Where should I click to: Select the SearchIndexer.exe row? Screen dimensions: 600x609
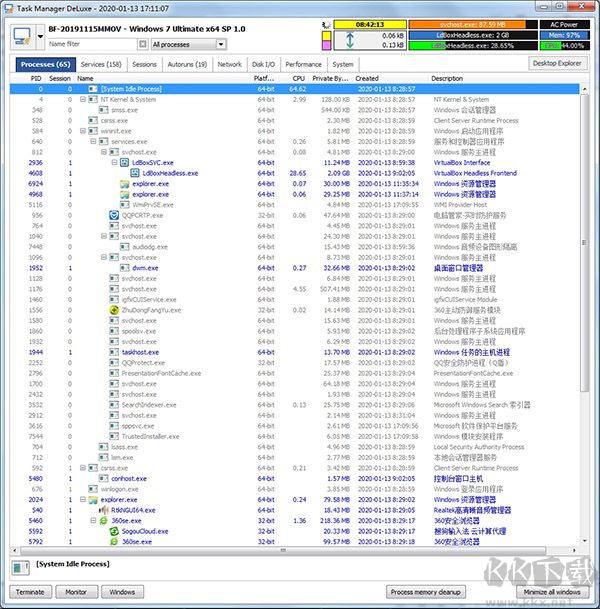tap(294, 405)
